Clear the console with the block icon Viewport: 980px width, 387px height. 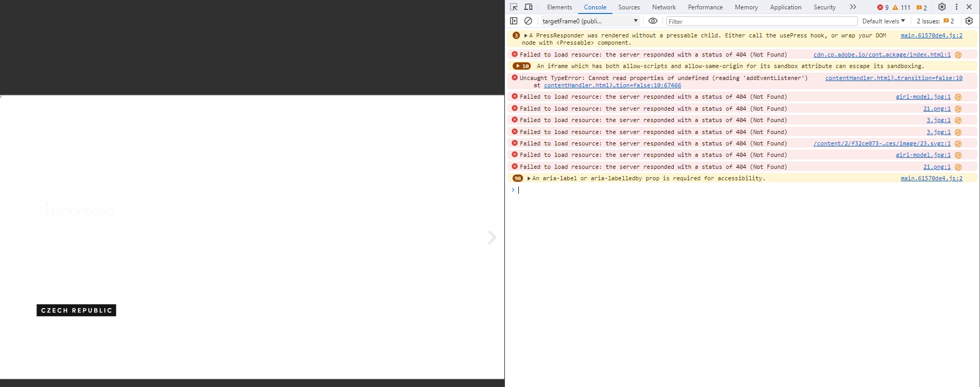click(x=528, y=21)
